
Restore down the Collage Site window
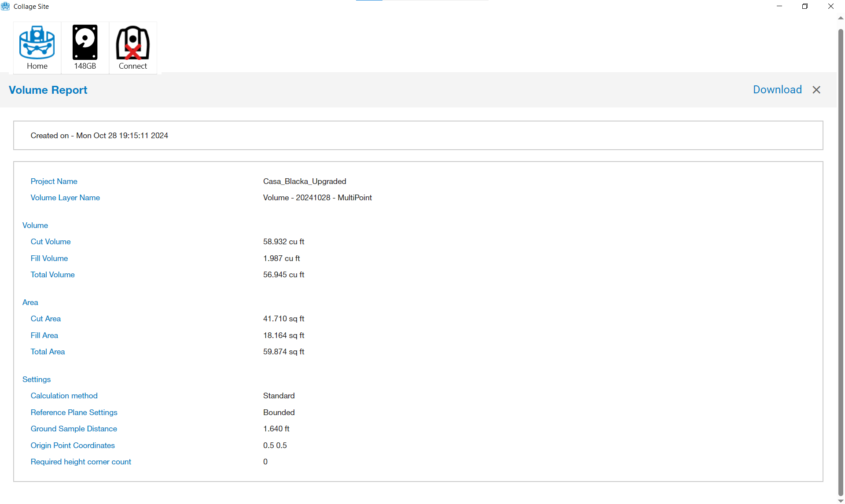pos(805,6)
